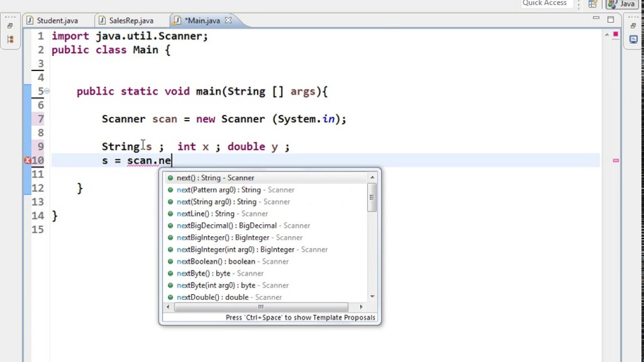644x362 pixels.
Task: Click the Java file icon on SalesRep.java tab
Action: 102,21
